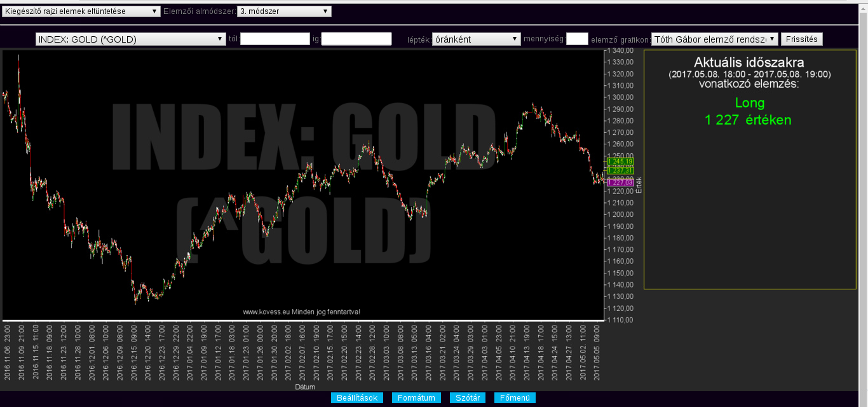Select the green 1 237,31 price label
The height and width of the screenshot is (407, 868).
620,170
